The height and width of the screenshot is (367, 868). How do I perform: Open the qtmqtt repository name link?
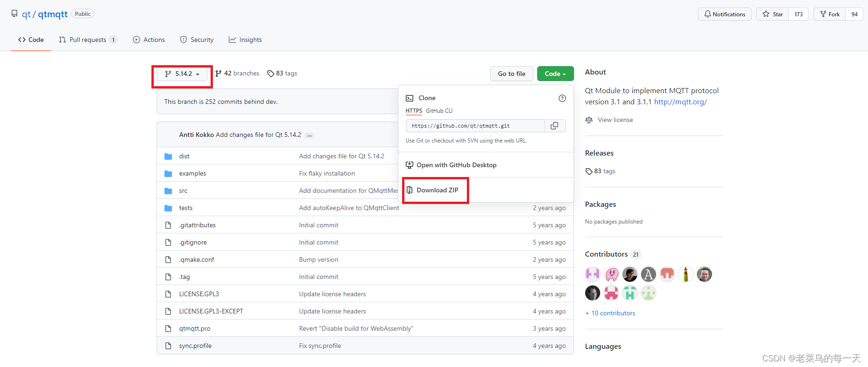53,14
